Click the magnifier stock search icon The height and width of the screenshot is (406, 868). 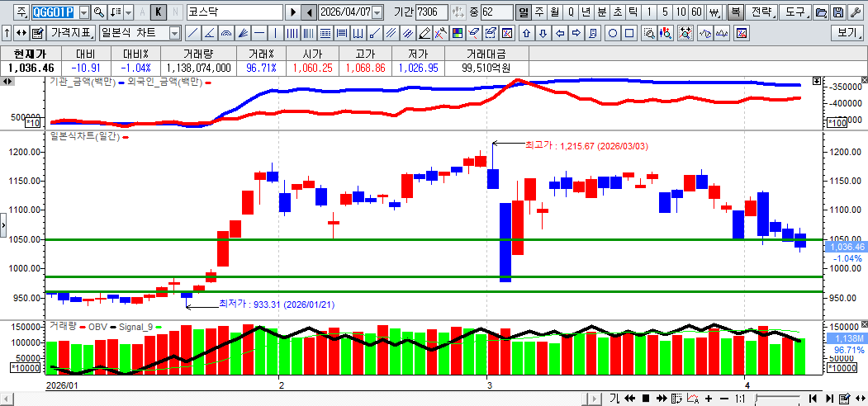99,12
